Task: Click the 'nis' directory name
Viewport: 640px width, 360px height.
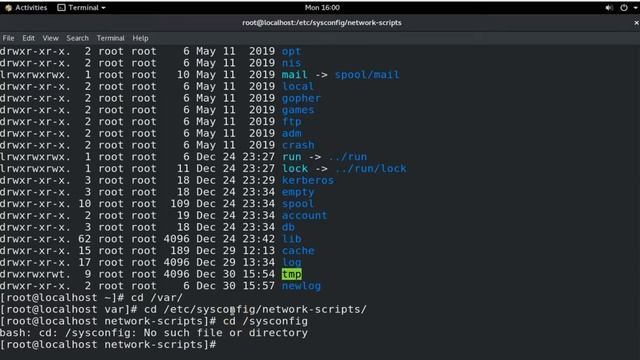Action: (x=291, y=63)
